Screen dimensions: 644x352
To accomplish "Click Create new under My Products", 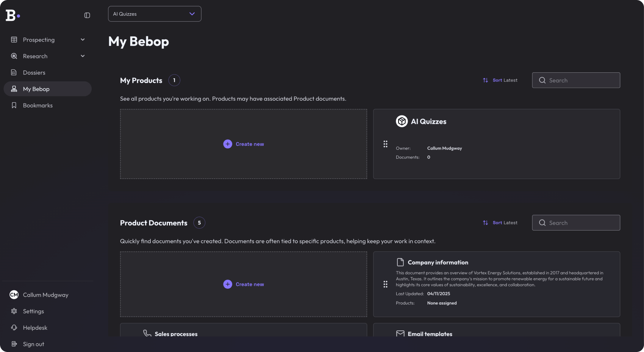I will (244, 144).
